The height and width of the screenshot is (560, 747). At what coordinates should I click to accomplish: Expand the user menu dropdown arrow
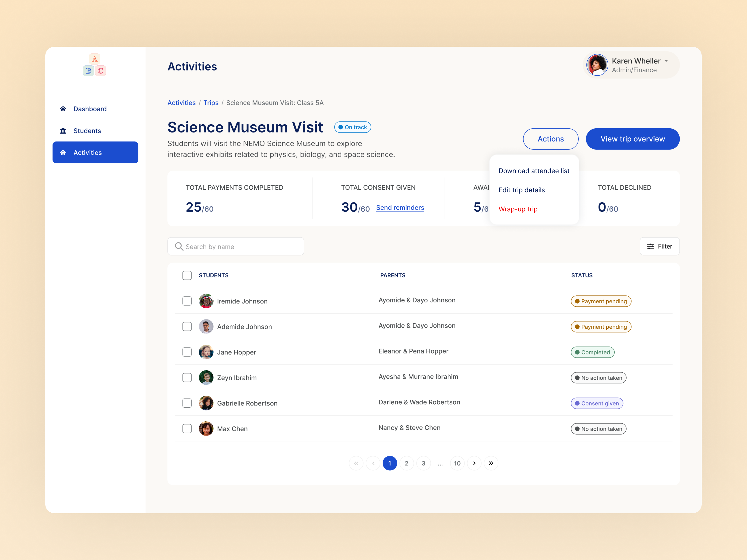coord(666,61)
